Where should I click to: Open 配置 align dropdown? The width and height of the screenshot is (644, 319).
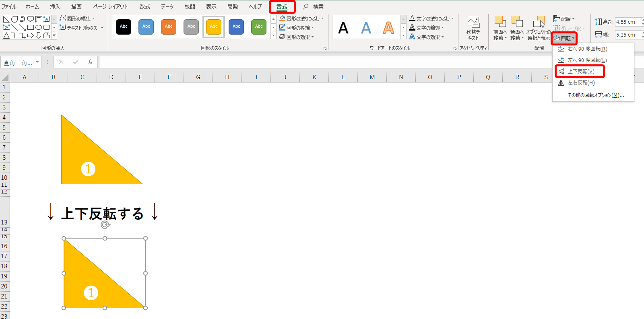[x=564, y=19]
